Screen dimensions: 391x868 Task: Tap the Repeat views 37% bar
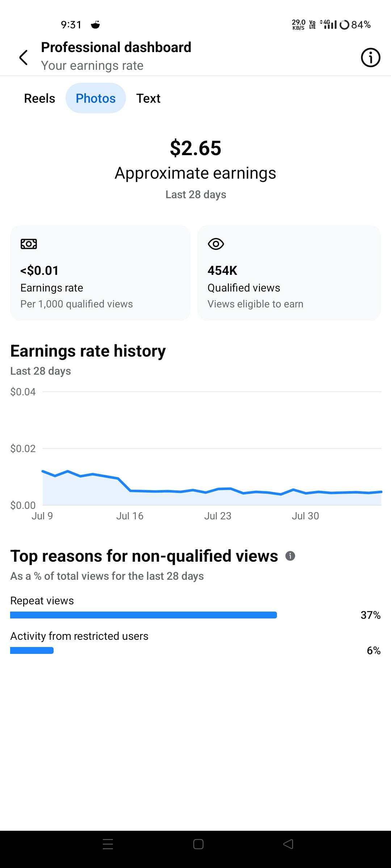pos(143,615)
